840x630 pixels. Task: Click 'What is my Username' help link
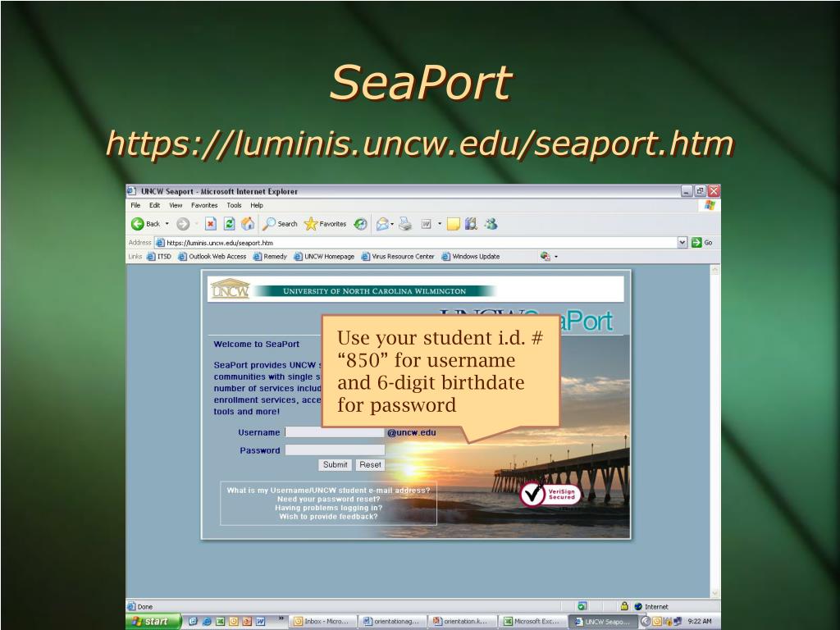pos(328,491)
